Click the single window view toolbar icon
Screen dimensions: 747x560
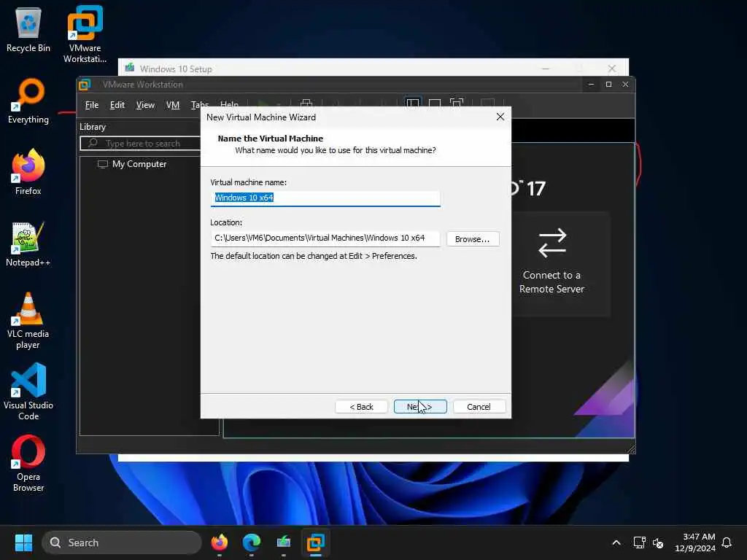tap(435, 103)
